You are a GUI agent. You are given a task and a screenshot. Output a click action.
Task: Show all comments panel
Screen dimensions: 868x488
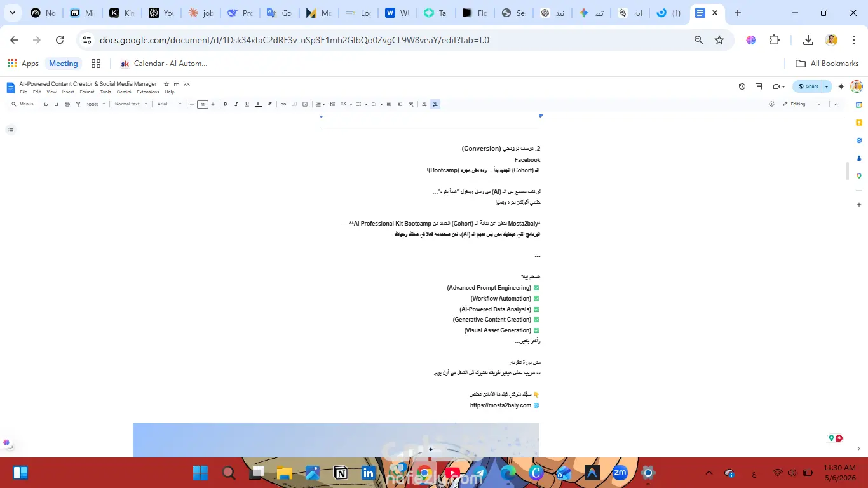(759, 86)
